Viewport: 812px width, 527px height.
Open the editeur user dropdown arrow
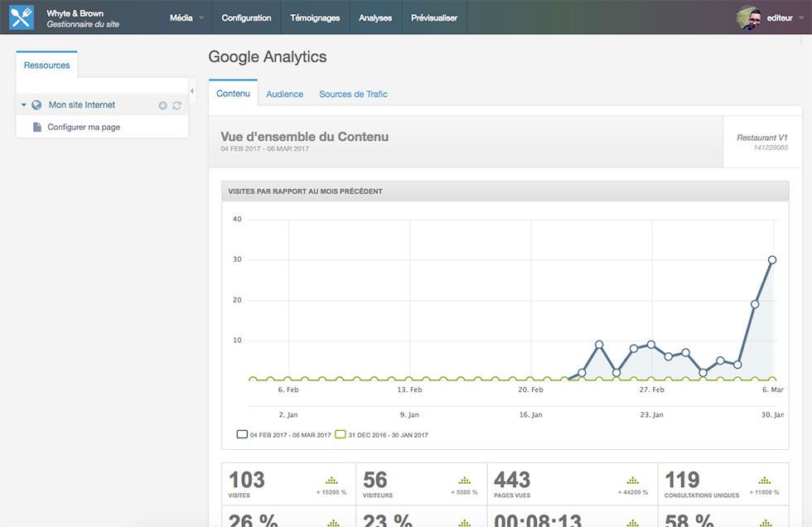(801, 17)
